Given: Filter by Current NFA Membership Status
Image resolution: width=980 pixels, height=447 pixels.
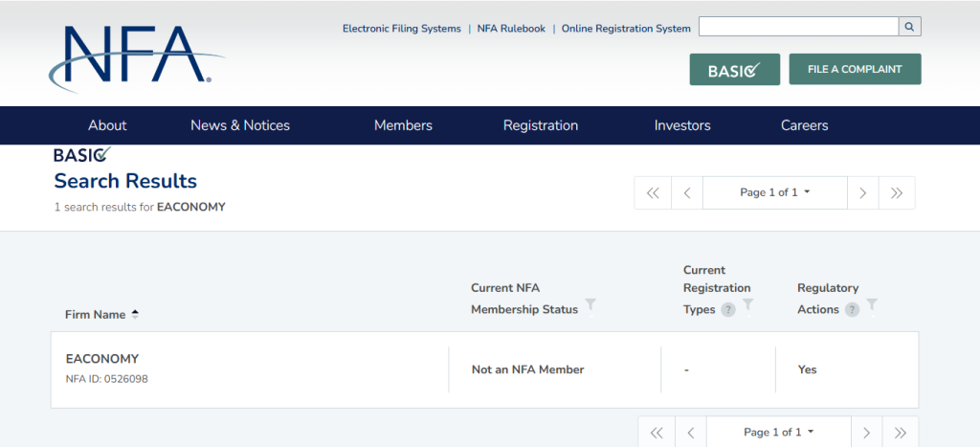Looking at the screenshot, I should pyautogui.click(x=590, y=304).
